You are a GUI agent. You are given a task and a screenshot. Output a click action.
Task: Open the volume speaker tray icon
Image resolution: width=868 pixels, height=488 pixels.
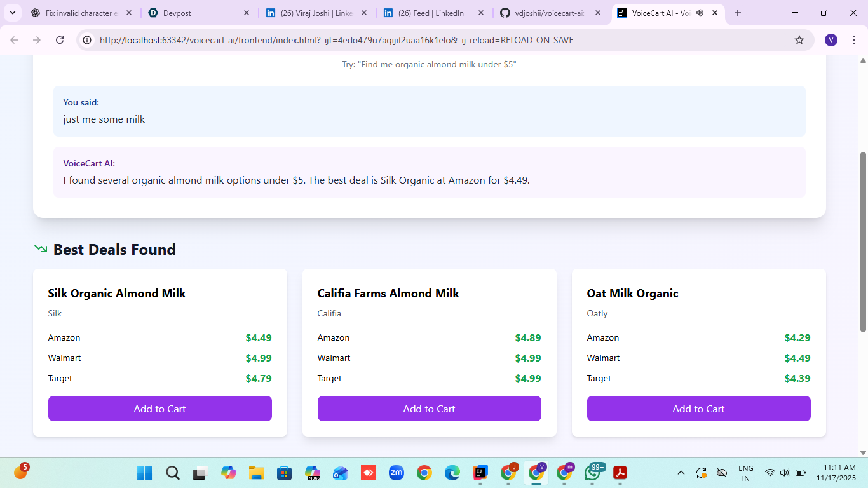[784, 473]
